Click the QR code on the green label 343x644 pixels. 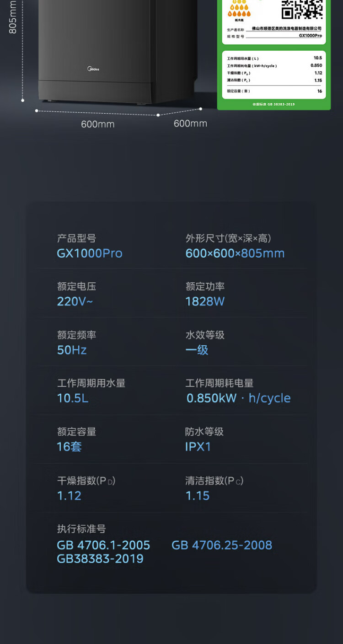[301, 8]
